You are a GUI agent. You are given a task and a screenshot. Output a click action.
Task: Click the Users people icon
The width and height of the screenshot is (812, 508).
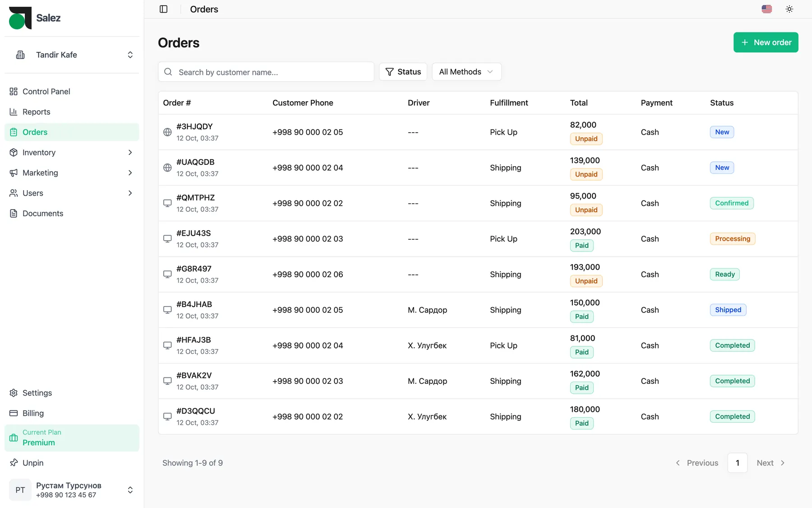[14, 193]
